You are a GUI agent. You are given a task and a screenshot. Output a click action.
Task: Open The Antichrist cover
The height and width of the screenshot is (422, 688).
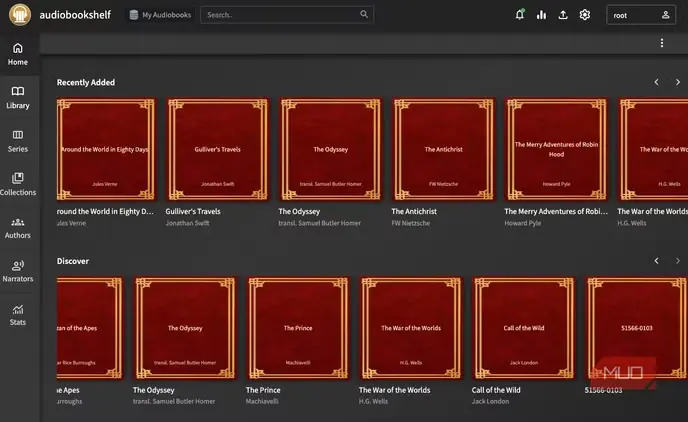pos(444,149)
